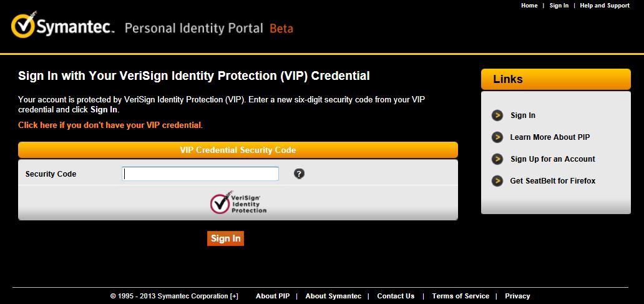Click the help question mark icon
644x304 pixels.
(299, 174)
